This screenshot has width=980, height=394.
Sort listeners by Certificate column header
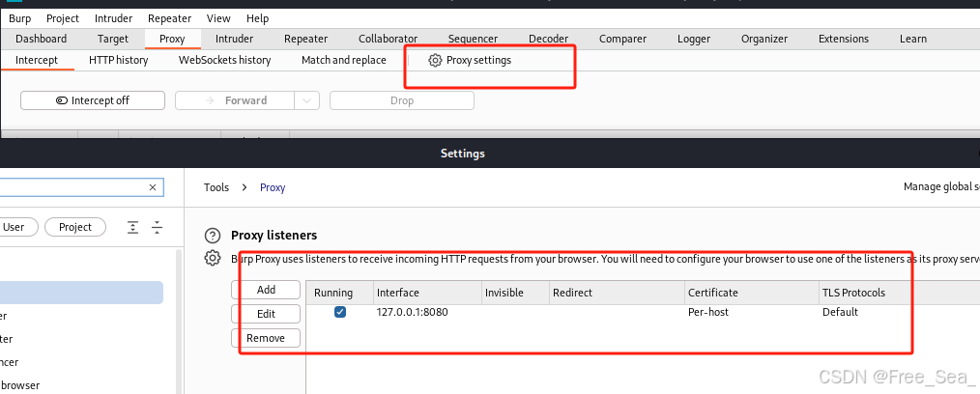751,293
